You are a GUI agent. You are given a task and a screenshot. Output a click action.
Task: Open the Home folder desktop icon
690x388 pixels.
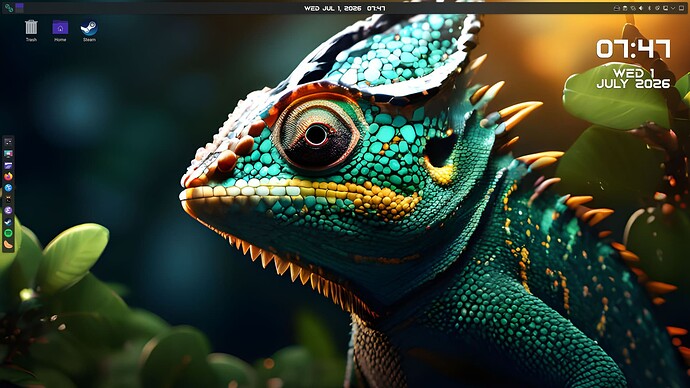pos(60,30)
